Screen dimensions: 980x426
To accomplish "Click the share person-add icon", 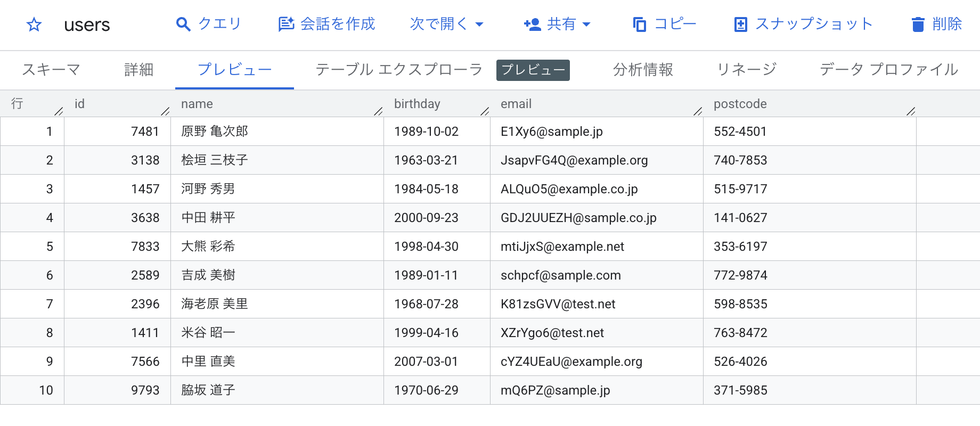I will tap(532, 24).
